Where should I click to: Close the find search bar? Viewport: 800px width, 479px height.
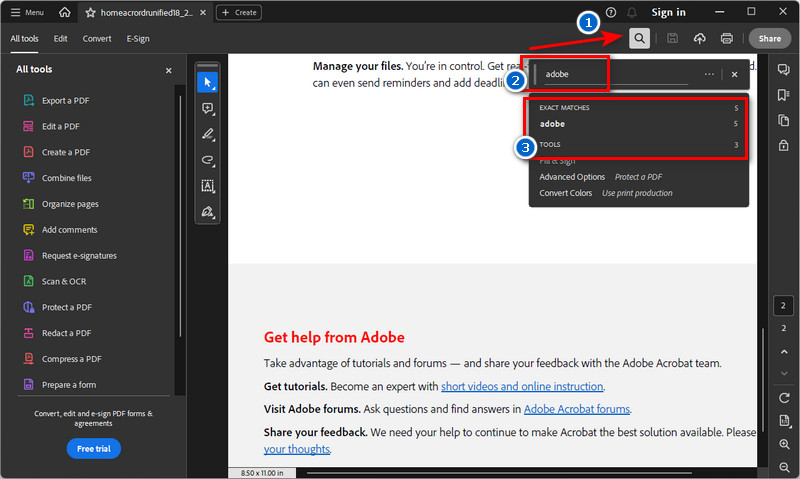pyautogui.click(x=734, y=74)
